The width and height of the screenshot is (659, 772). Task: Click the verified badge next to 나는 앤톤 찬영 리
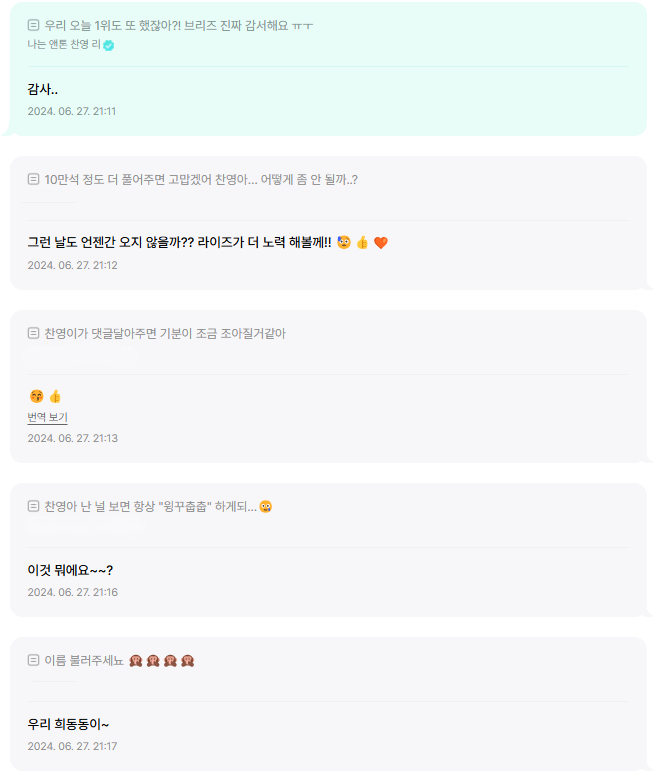click(108, 46)
